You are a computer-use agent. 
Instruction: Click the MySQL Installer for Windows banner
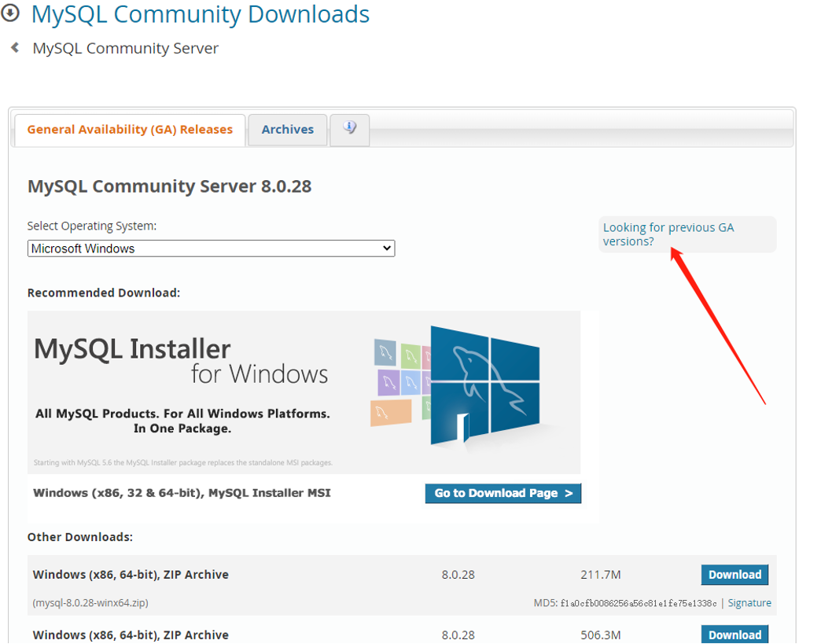click(304, 392)
